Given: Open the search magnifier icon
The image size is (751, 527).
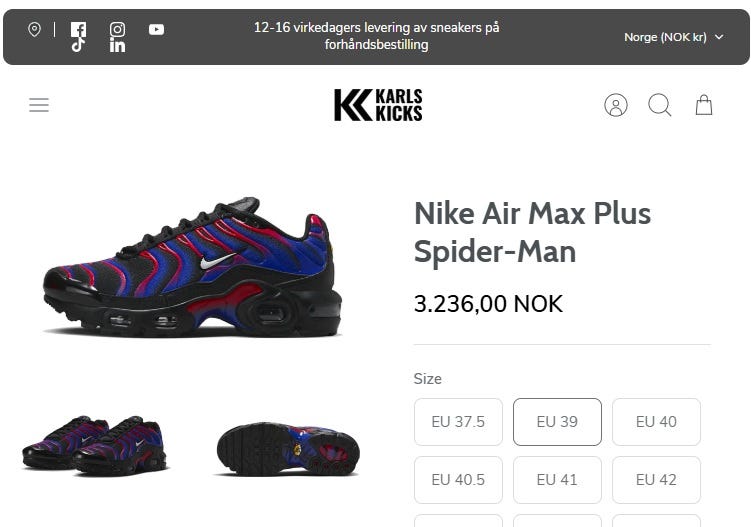Looking at the screenshot, I should [x=660, y=105].
